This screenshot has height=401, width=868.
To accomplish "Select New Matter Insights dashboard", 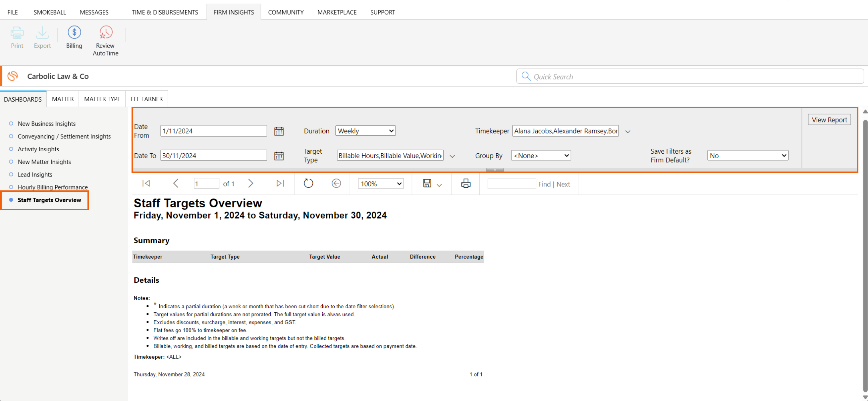I will click(44, 162).
